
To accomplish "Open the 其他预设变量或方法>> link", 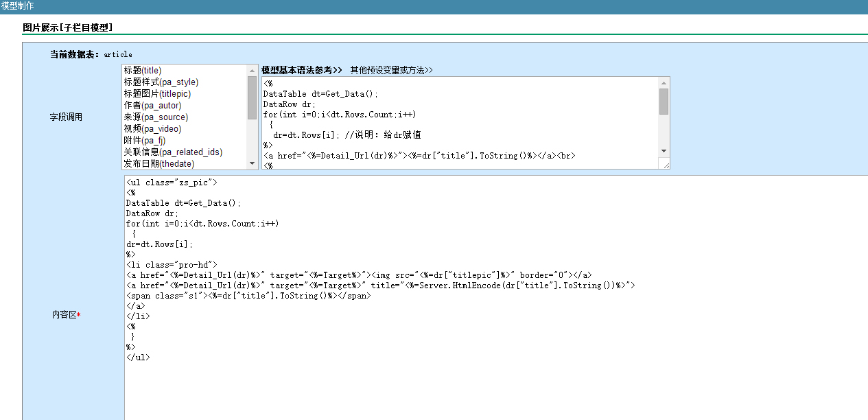I will point(391,70).
